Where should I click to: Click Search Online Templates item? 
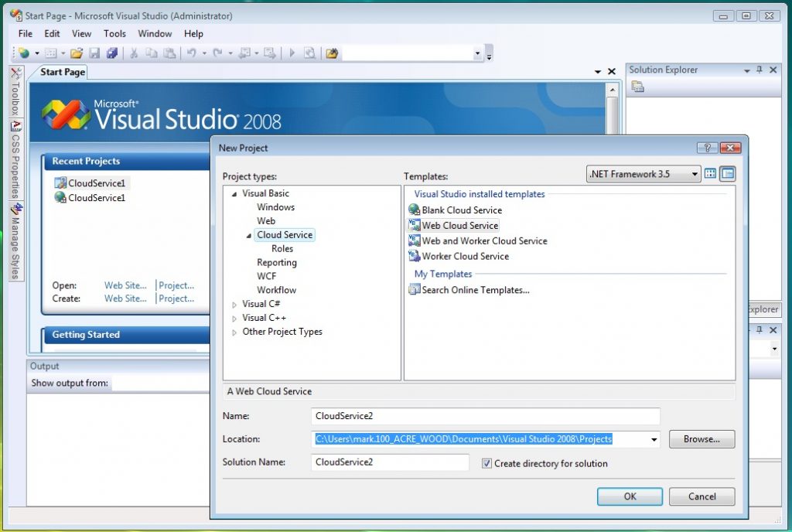pyautogui.click(x=475, y=291)
